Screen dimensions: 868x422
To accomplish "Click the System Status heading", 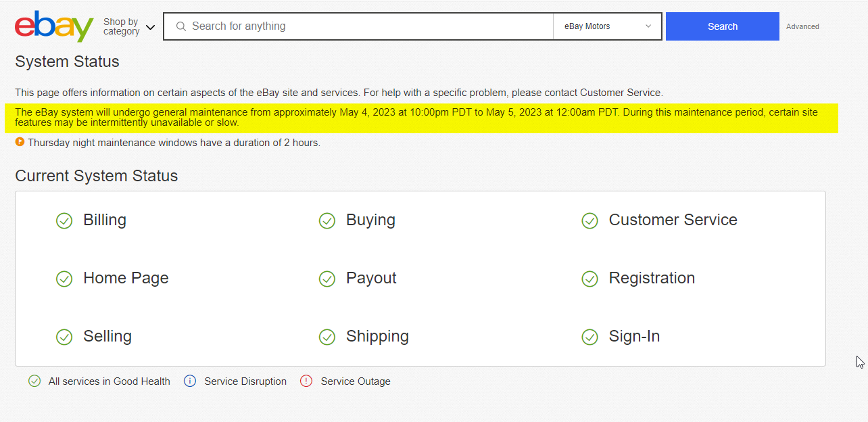I will 67,62.
